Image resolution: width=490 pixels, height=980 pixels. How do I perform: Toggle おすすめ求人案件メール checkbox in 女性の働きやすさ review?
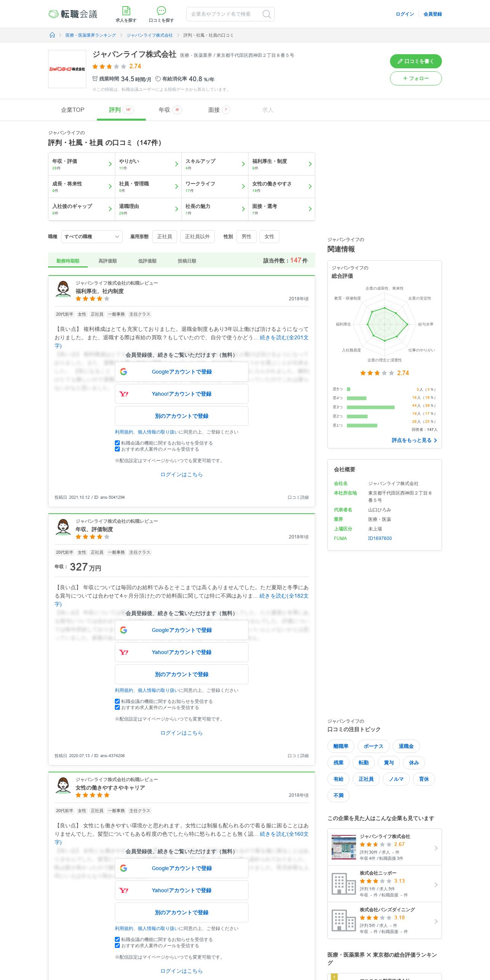click(118, 946)
